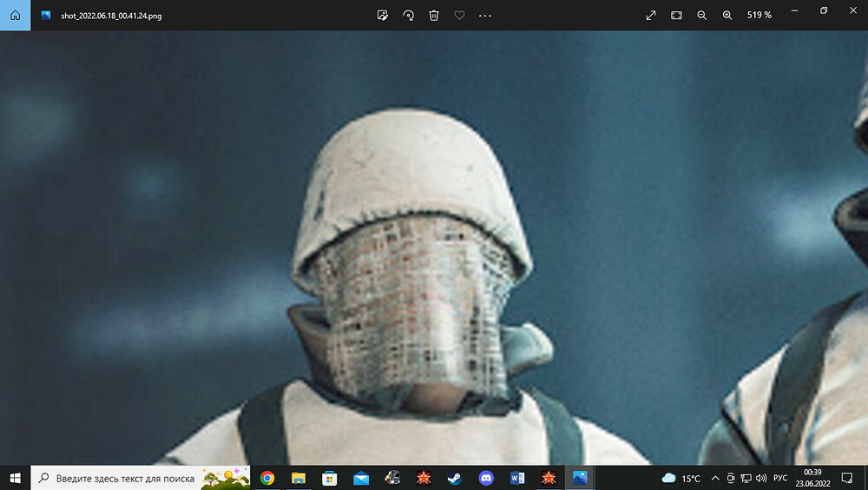
Task: Zoom in on the image
Action: pos(727,16)
